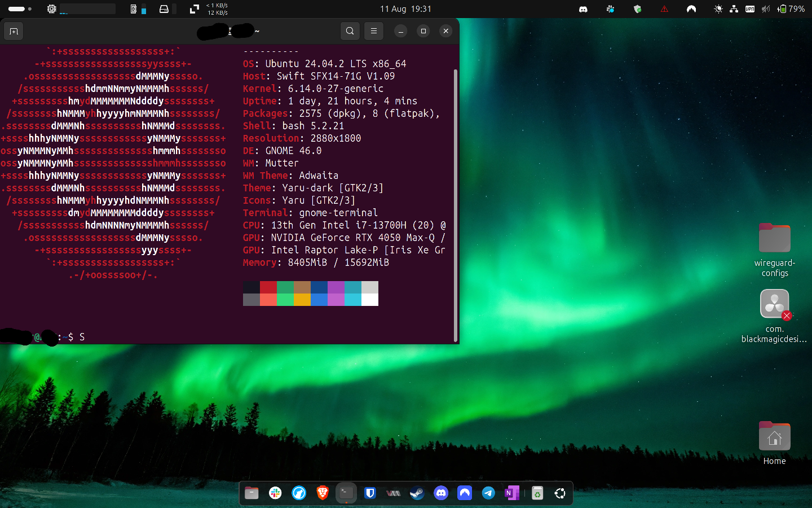Click the 'Ubuntu 24.04.2 LTS x86_64' OS line
Viewport: 812px width, 508px height.
coord(336,64)
